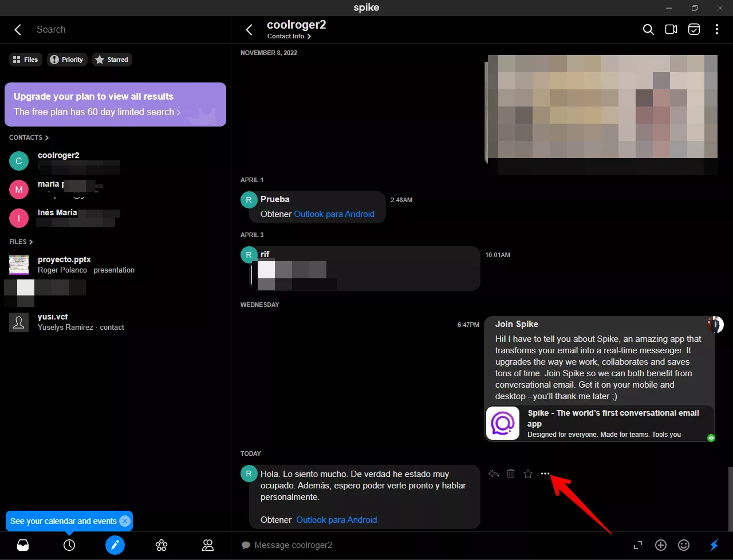Star the Hola message

(528, 474)
